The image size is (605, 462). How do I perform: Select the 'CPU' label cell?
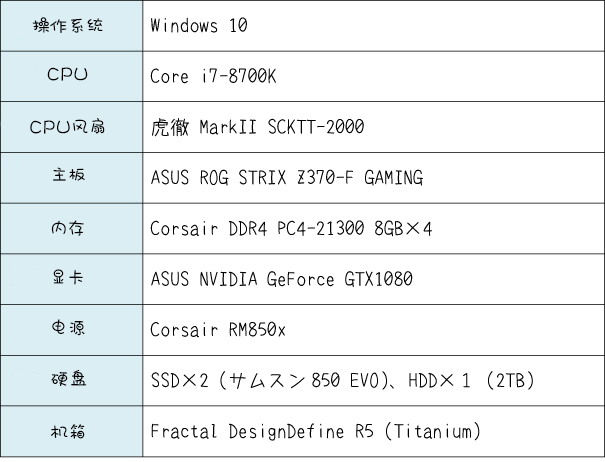(x=71, y=76)
